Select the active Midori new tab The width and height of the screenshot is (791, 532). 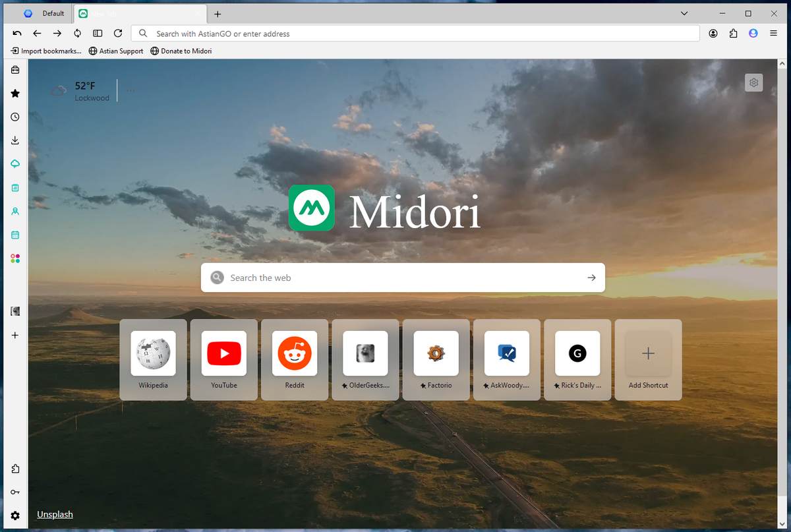140,13
